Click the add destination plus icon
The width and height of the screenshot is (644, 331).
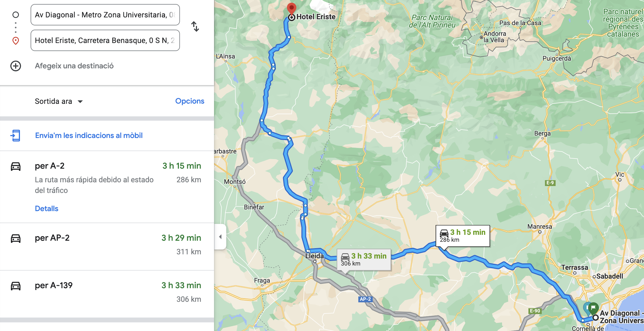(x=15, y=66)
